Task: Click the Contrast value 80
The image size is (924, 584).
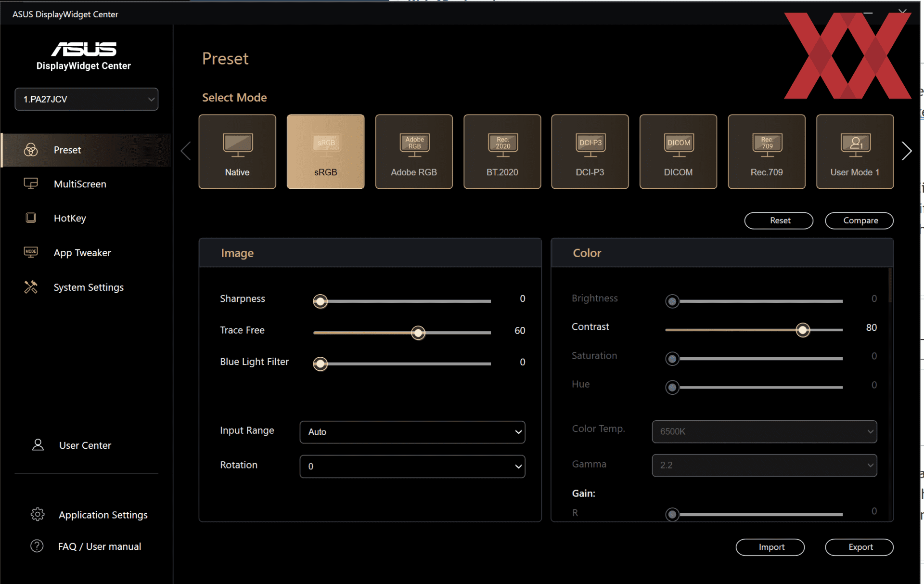Action: (x=871, y=327)
